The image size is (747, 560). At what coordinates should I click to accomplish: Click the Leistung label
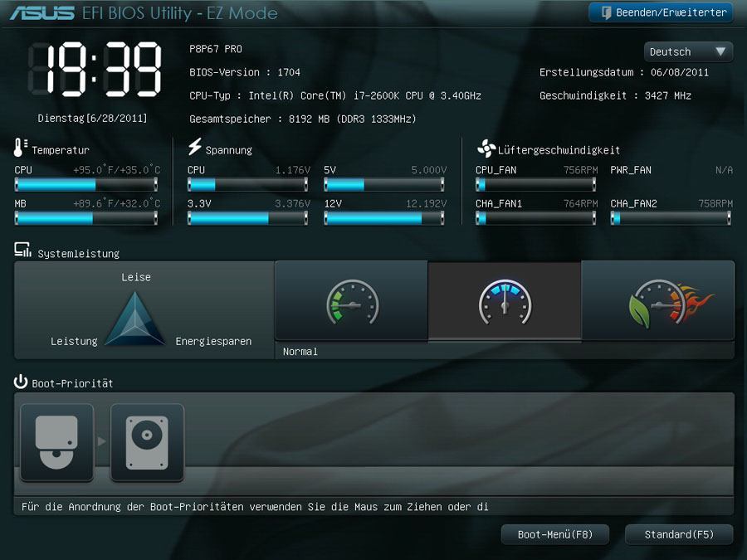pos(74,342)
